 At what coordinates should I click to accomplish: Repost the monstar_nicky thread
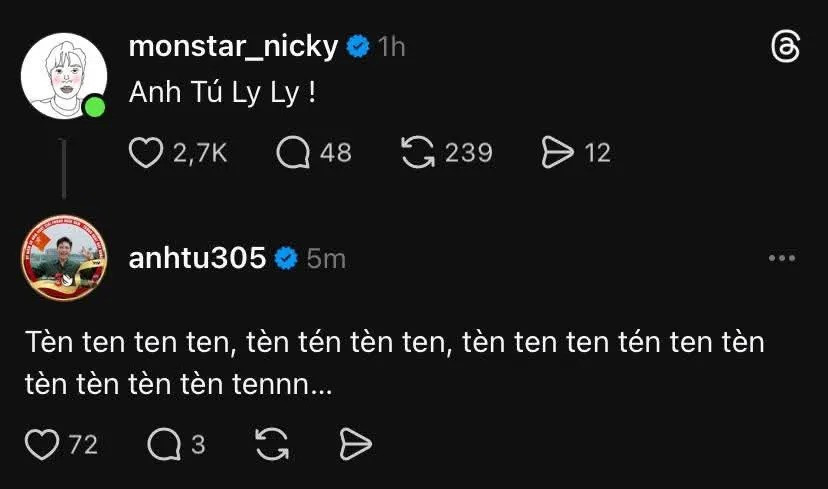pos(416,152)
